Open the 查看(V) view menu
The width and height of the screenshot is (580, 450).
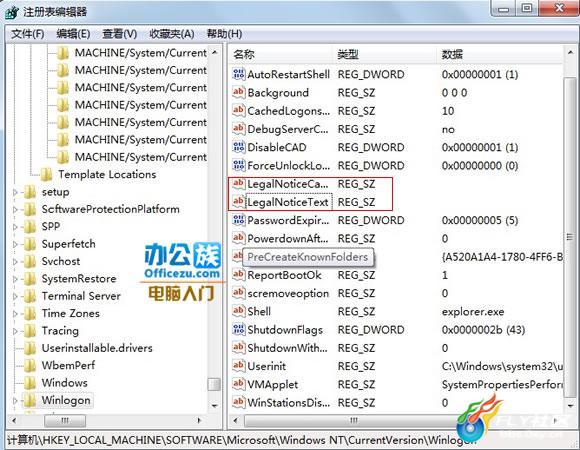point(119,34)
